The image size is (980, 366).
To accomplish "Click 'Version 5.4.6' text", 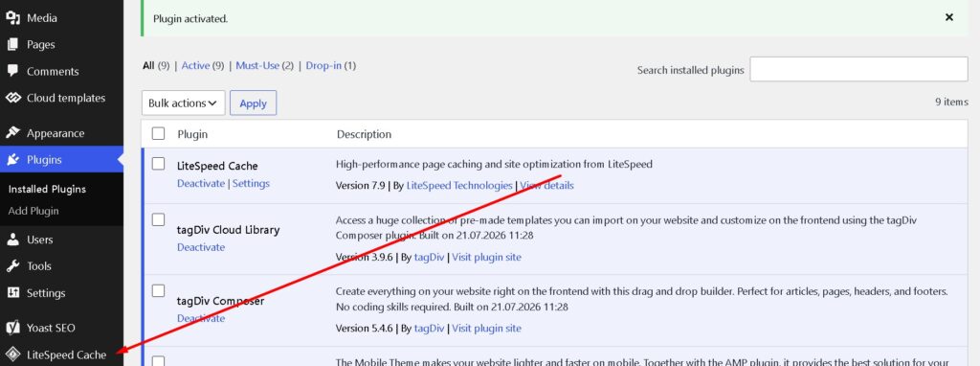I will (x=365, y=328).
